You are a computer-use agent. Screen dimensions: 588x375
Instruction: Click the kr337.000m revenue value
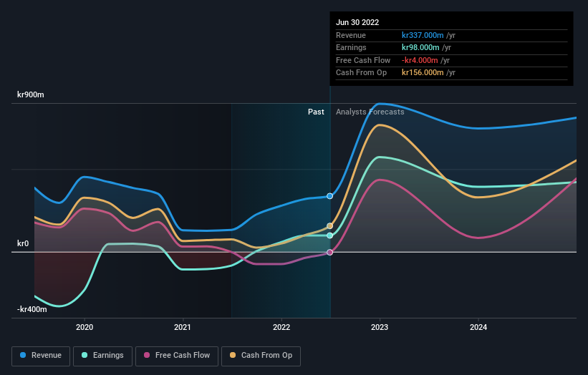click(423, 35)
